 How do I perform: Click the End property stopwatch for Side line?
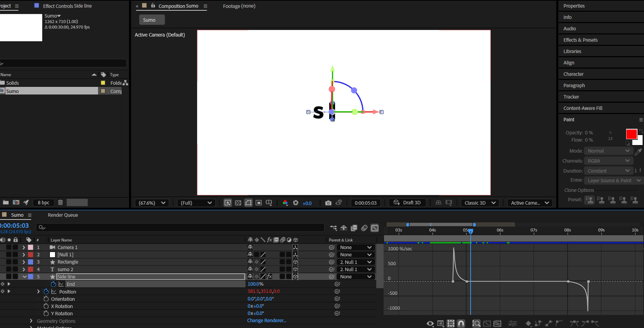coord(53,284)
